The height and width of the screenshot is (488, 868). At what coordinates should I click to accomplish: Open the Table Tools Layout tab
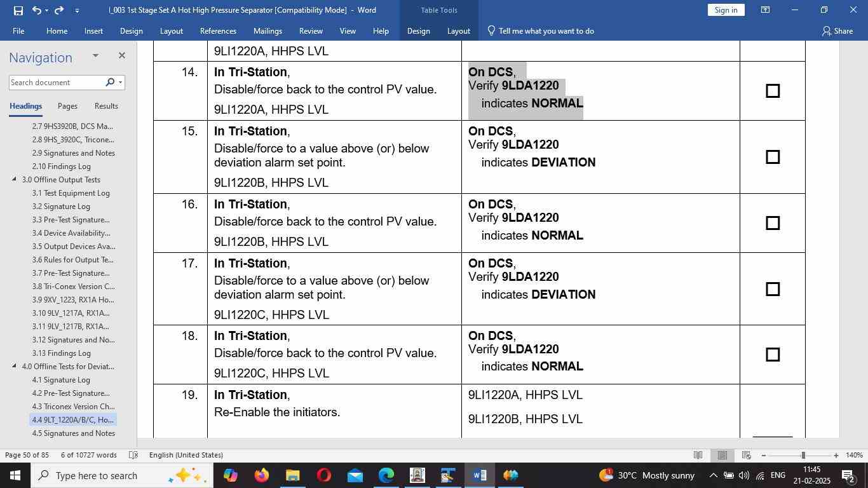point(458,30)
